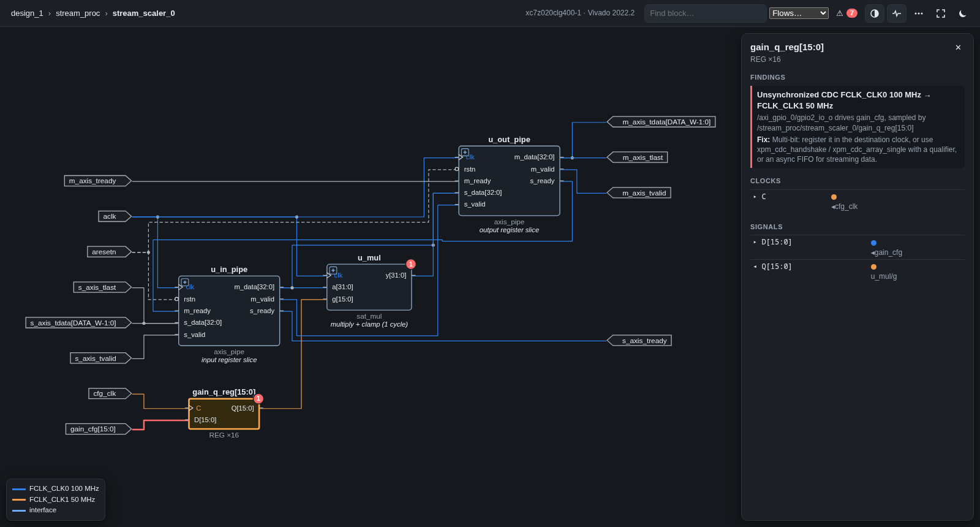Navigate to stream_proc breadcrumb level
This screenshot has height=527, width=980.
pos(78,13)
